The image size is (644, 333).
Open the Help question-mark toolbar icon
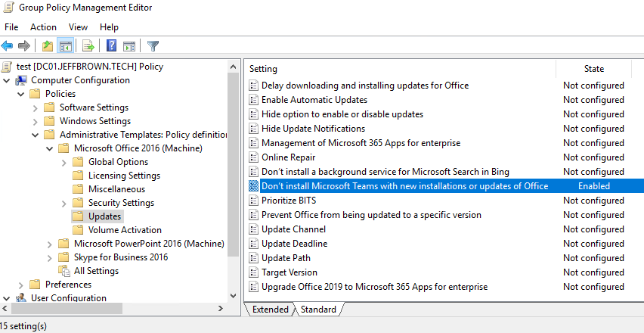[x=111, y=45]
